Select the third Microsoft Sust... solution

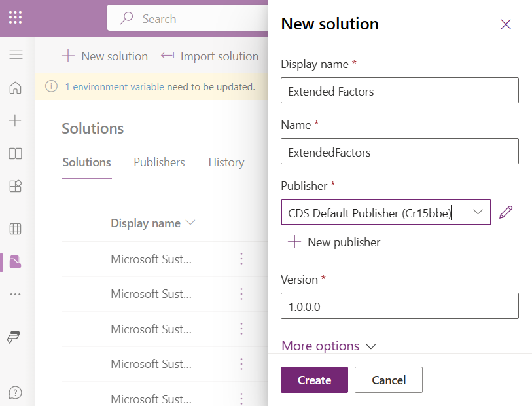151,329
